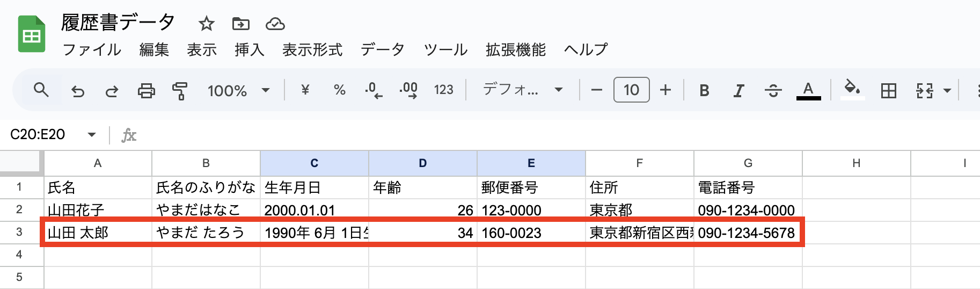Screen dimensions: 980x289
Task: Search the menus with the magnifier icon
Action: coord(41,90)
